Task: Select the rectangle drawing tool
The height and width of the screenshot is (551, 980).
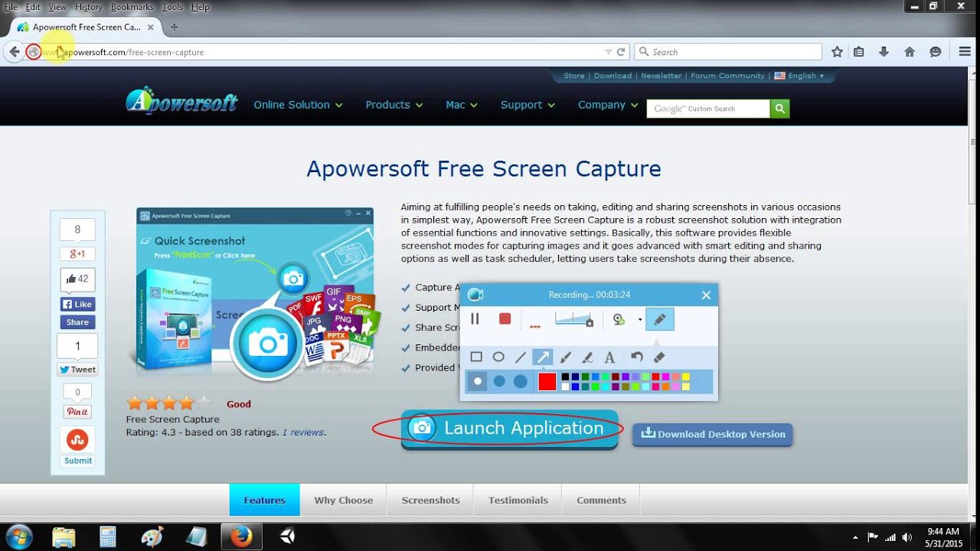Action: pyautogui.click(x=476, y=357)
